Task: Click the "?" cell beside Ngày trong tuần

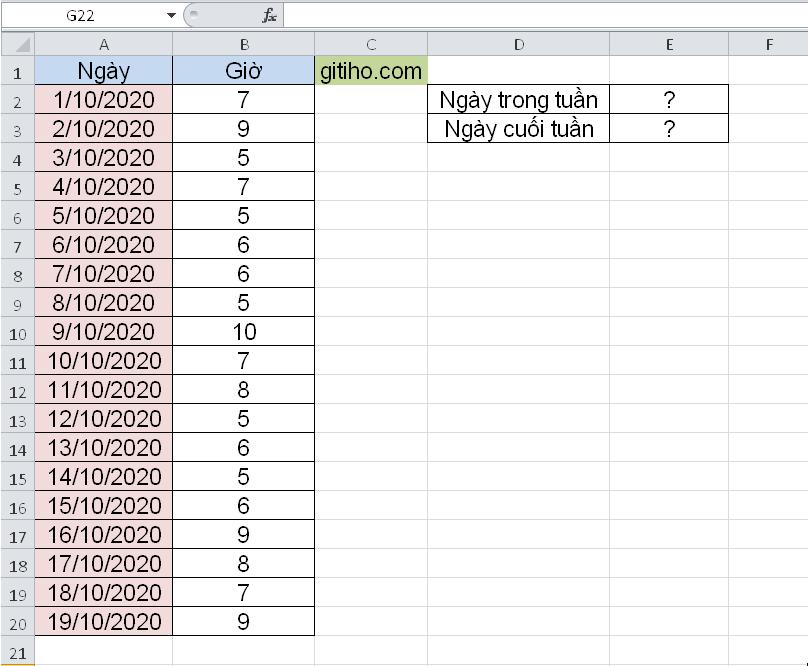Action: (x=668, y=100)
